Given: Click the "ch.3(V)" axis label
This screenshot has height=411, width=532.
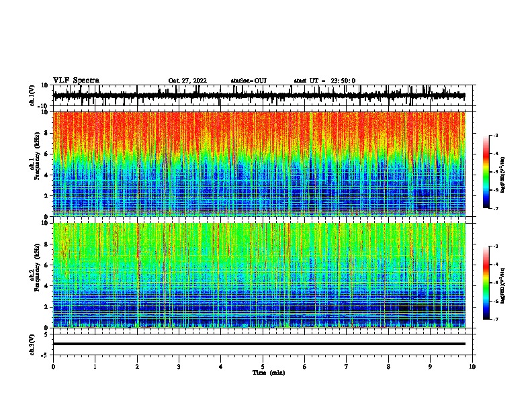Looking at the screenshot, I should 32,345.
